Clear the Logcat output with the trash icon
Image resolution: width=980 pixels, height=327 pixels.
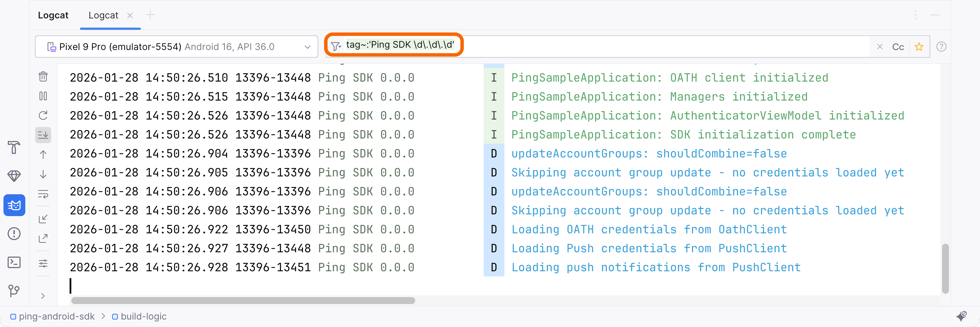pos(43,76)
